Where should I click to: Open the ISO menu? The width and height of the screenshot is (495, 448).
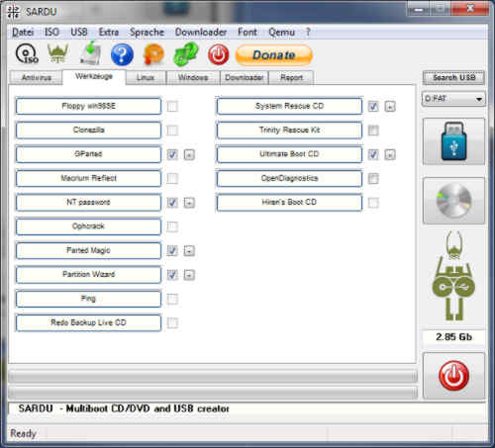pos(51,32)
